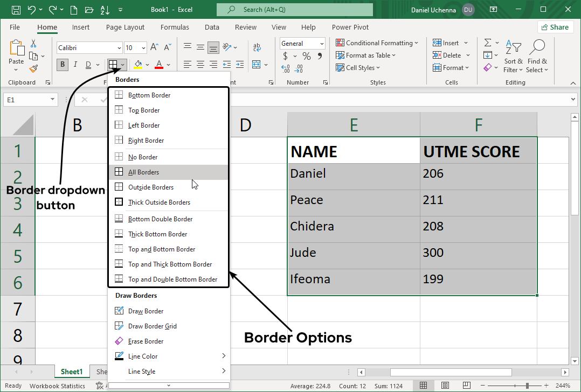
Task: Open Workbook Statistics in status bar
Action: [57, 386]
